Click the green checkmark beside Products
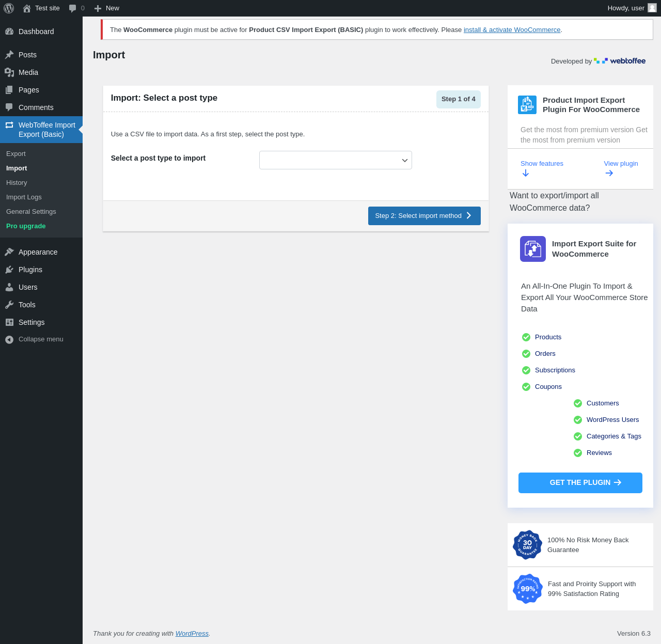The height and width of the screenshot is (644, 661). (526, 337)
